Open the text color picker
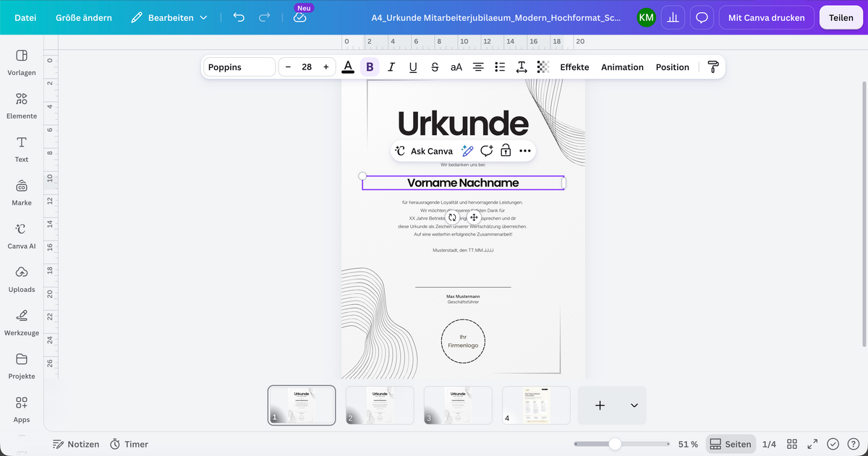 click(348, 67)
